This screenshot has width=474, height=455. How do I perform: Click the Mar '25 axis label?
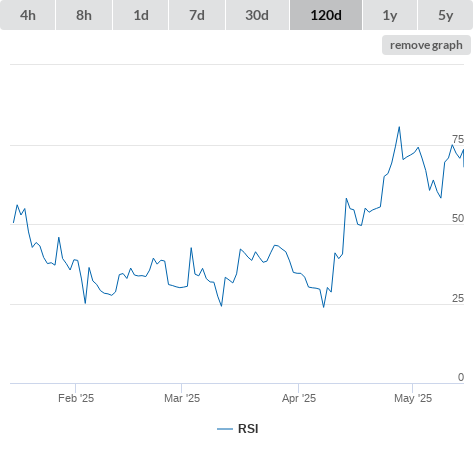click(x=182, y=398)
